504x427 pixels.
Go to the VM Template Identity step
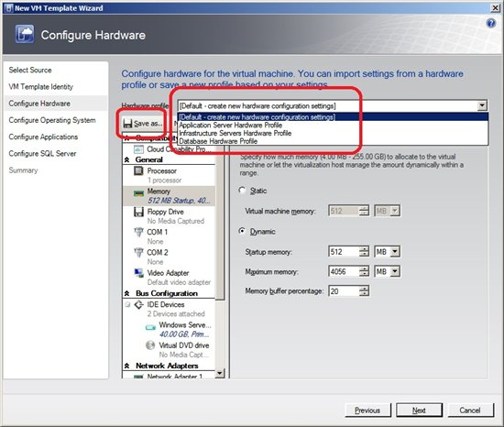click(41, 87)
